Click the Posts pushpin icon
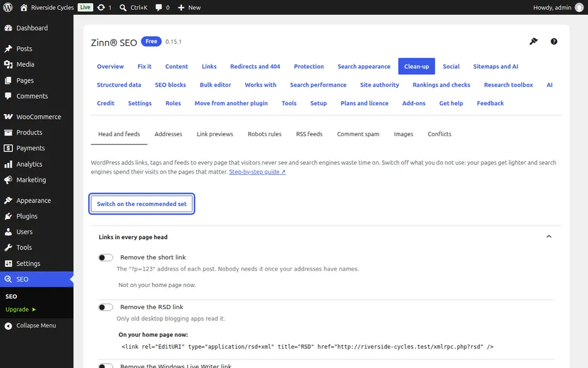Screen dimensions: 588x368 click(8, 49)
